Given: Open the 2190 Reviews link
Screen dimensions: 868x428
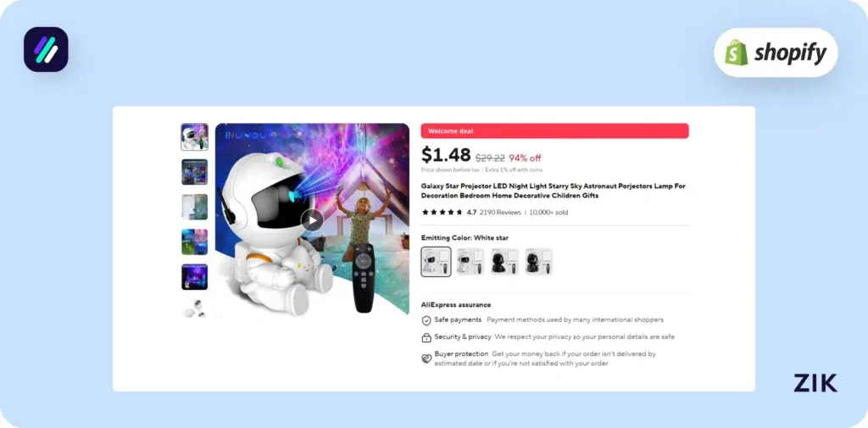Looking at the screenshot, I should 500,212.
